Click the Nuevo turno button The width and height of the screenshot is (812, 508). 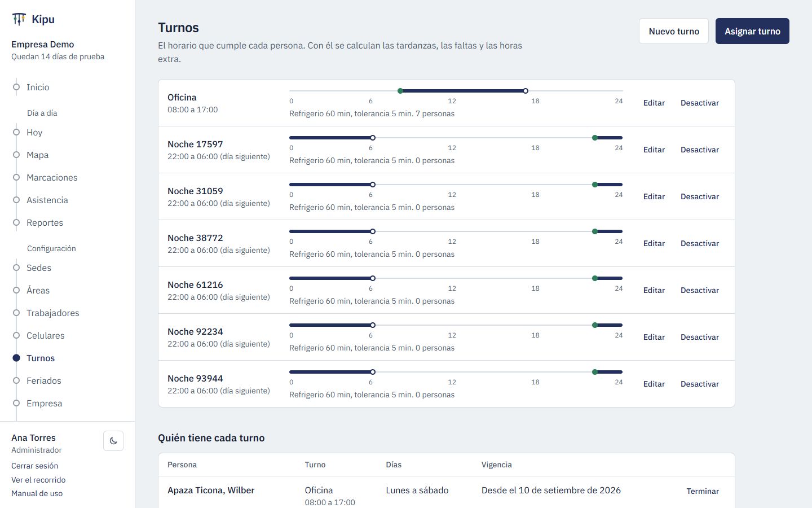674,31
